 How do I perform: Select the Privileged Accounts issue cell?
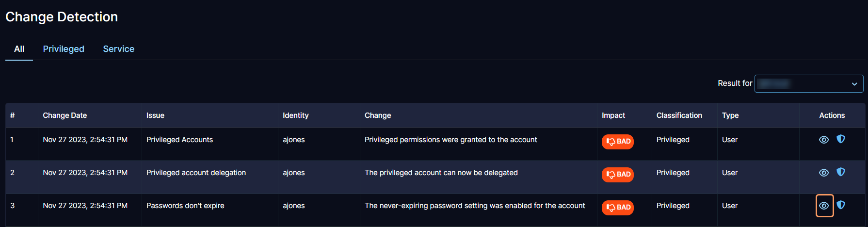click(x=180, y=140)
